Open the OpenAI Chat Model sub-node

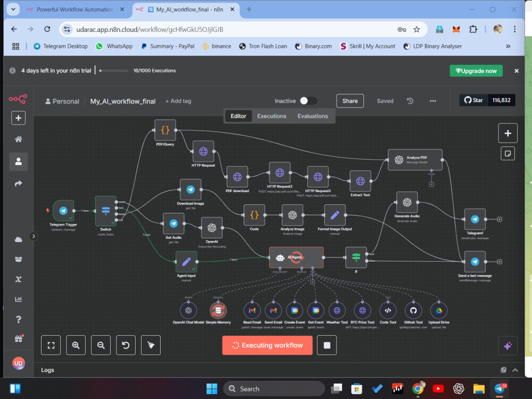pyautogui.click(x=189, y=311)
